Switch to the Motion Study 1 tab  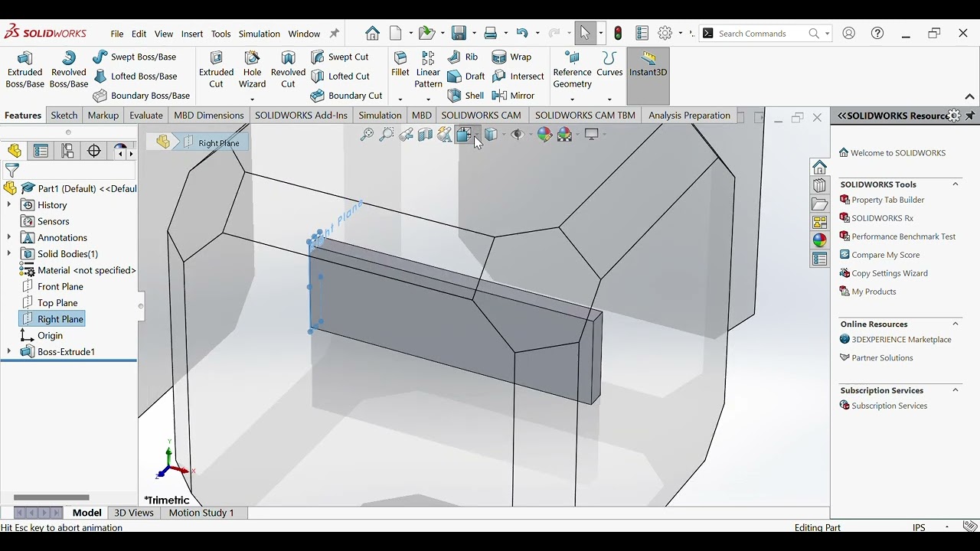pos(201,513)
